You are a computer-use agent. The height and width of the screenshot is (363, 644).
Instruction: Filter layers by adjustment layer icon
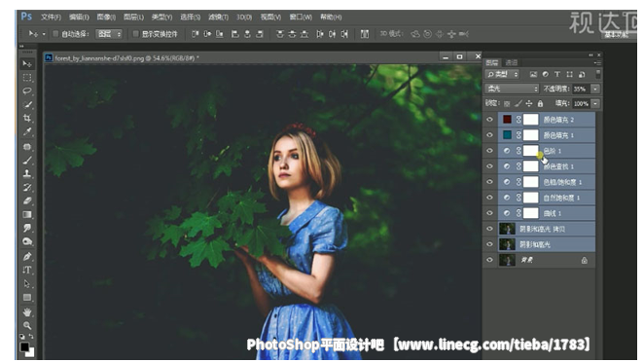pyautogui.click(x=545, y=74)
